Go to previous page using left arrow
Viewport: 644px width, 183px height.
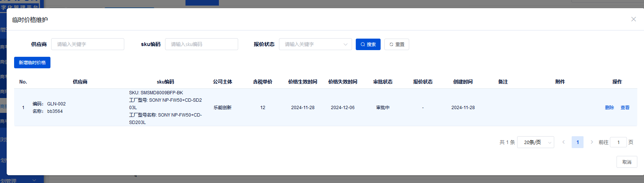pos(563,142)
